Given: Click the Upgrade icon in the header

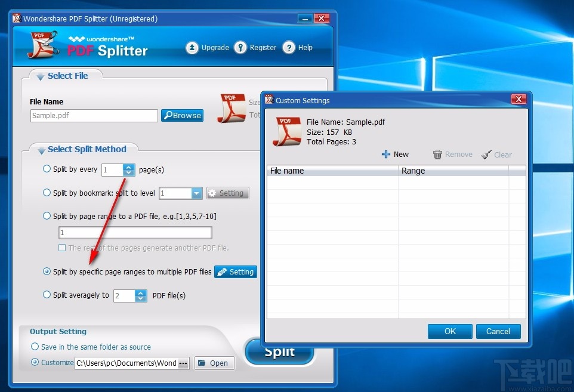Looking at the screenshot, I should tap(192, 47).
